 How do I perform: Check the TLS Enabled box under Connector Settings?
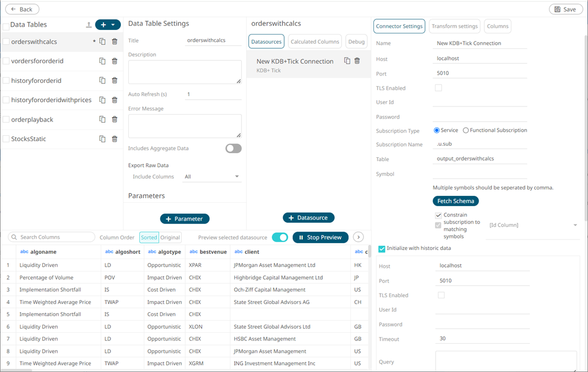click(438, 88)
